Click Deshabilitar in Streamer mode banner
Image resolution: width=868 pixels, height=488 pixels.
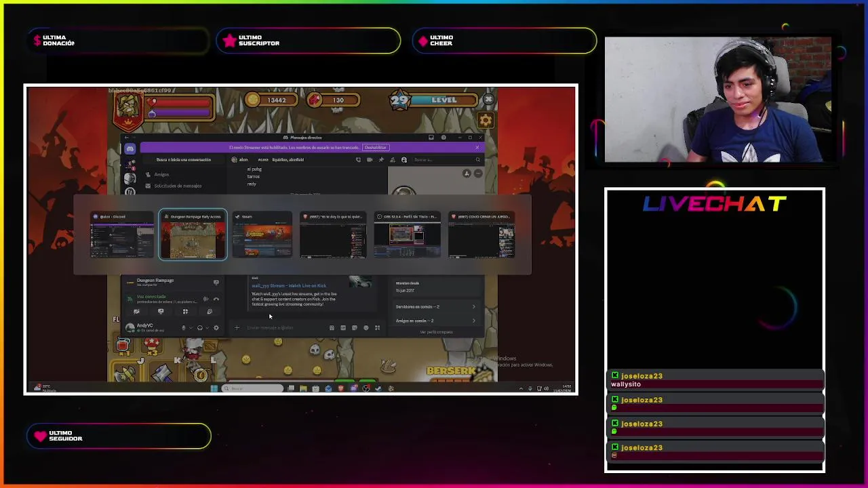[376, 147]
